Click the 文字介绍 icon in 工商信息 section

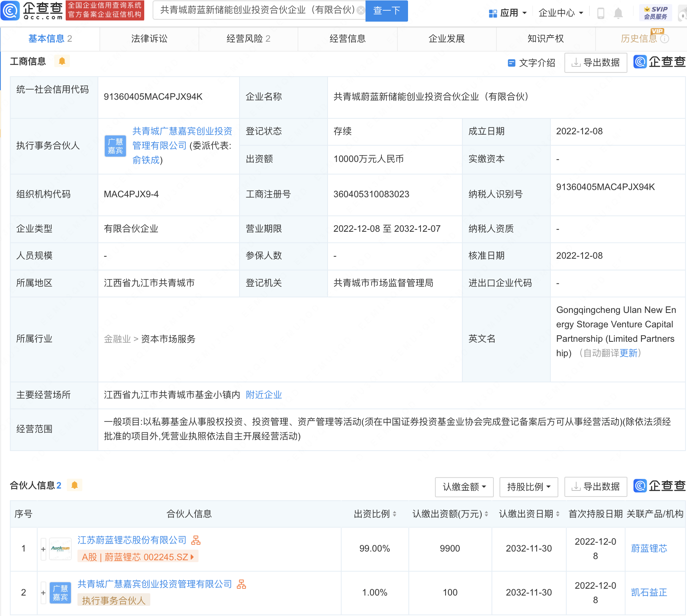pyautogui.click(x=511, y=63)
